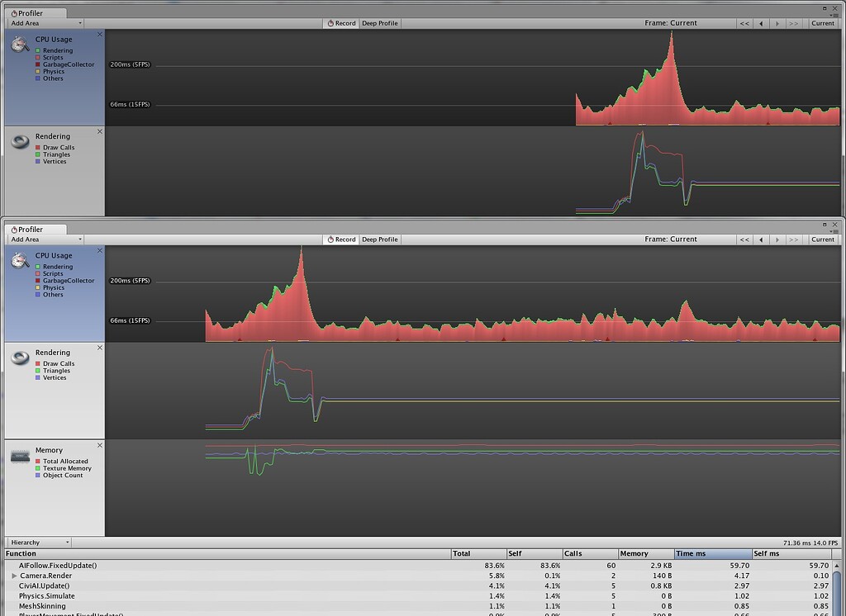Screen dimensions: 846x616
Task: Toggle the GarbageCollector legend under CPU Usage
Action: point(66,64)
